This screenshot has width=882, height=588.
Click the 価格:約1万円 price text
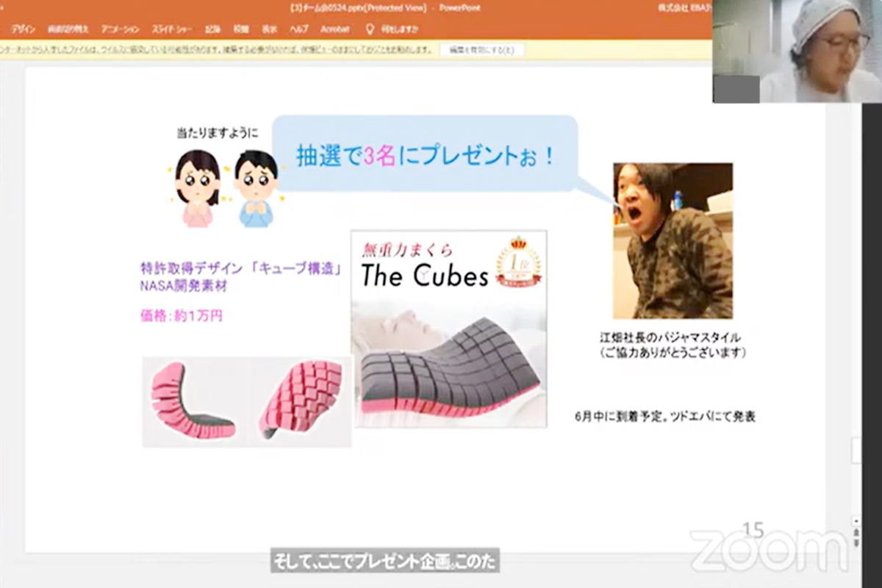181,316
